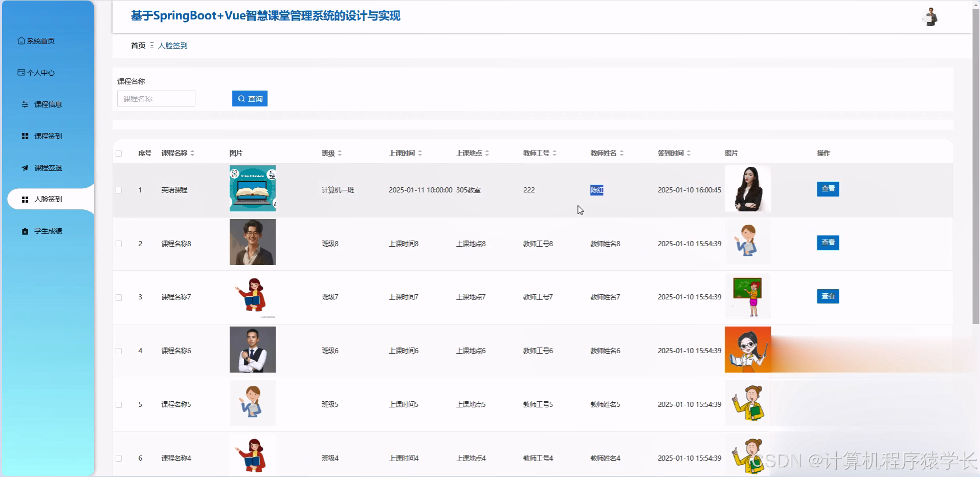This screenshot has width=980, height=477.
Task: Check the checkbox for 英语课程 row
Action: (119, 190)
